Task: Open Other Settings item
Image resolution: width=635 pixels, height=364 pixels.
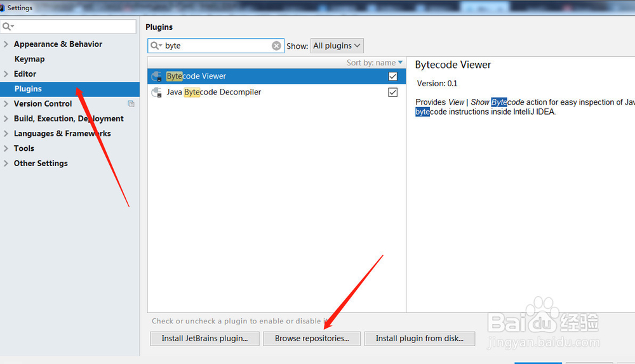Action: 41,164
